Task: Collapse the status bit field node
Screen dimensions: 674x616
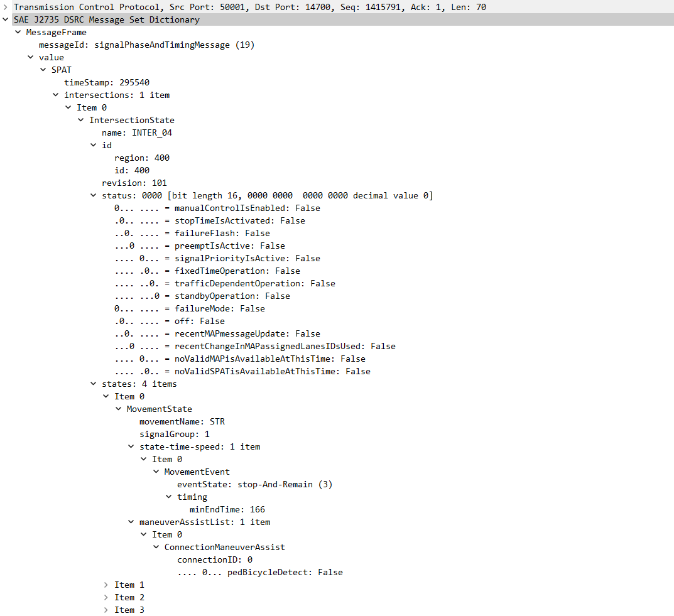Action: coord(94,195)
